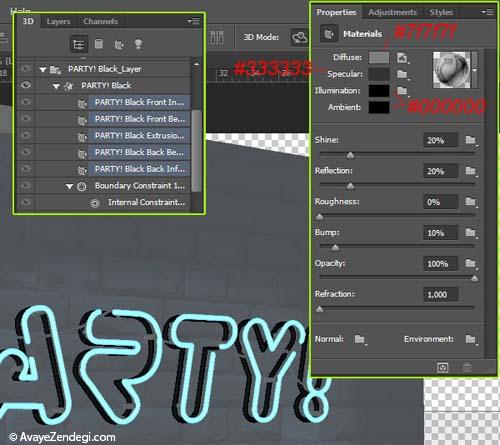Open the Roughness texture folder icon
The image size is (500, 445).
471,202
